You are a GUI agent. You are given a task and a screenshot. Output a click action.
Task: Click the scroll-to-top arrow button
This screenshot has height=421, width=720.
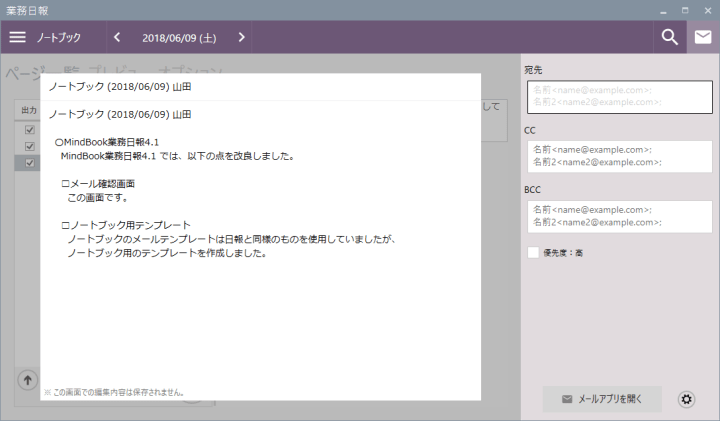[x=28, y=380]
